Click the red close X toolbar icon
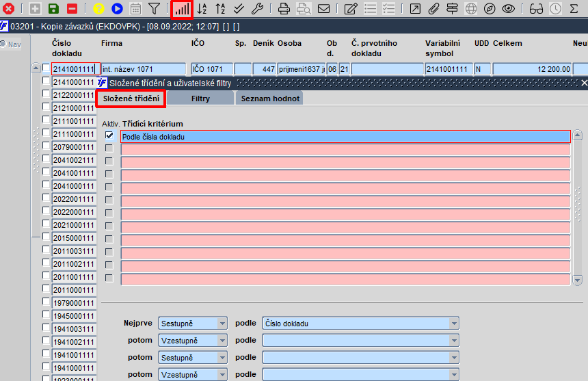 8,8
